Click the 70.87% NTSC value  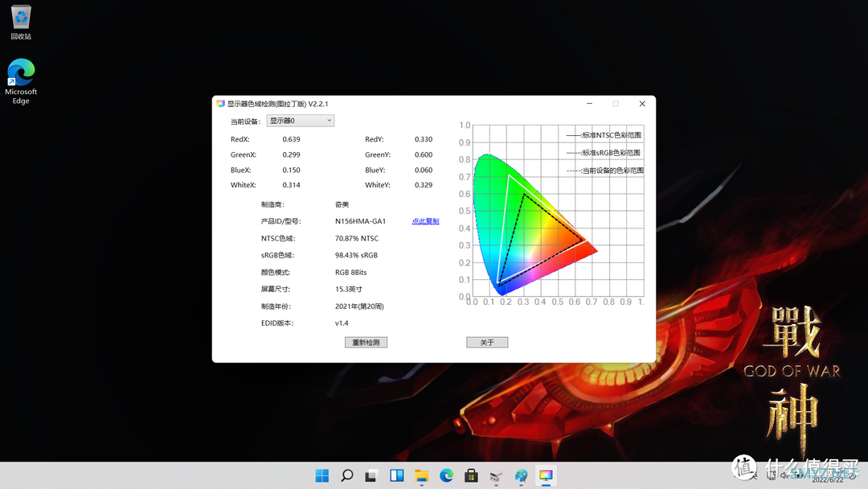tap(357, 239)
